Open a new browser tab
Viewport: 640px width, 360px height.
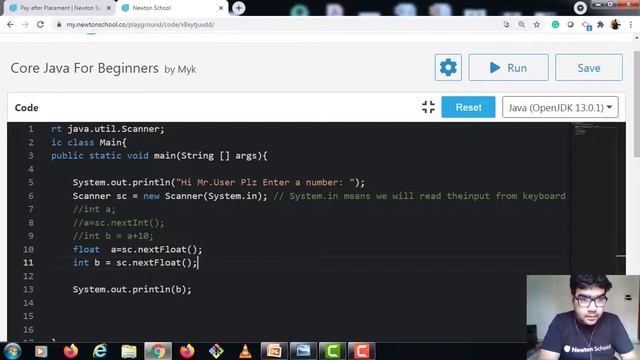click(238, 8)
